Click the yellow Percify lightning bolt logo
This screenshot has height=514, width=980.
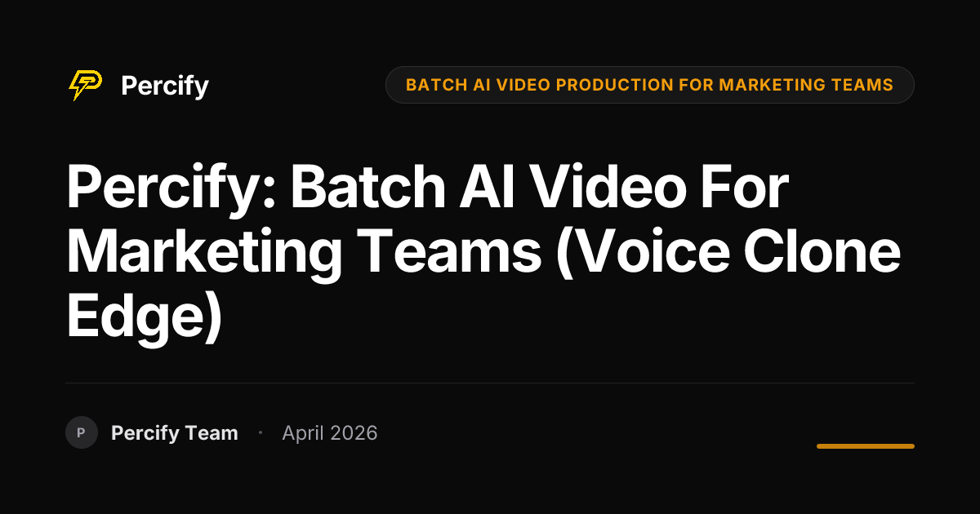coord(85,85)
